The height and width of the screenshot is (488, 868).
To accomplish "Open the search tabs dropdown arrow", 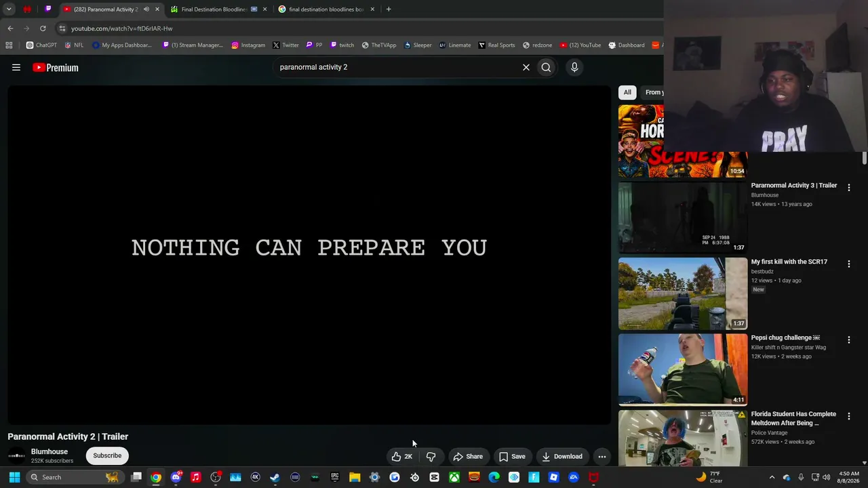I will tap(9, 9).
